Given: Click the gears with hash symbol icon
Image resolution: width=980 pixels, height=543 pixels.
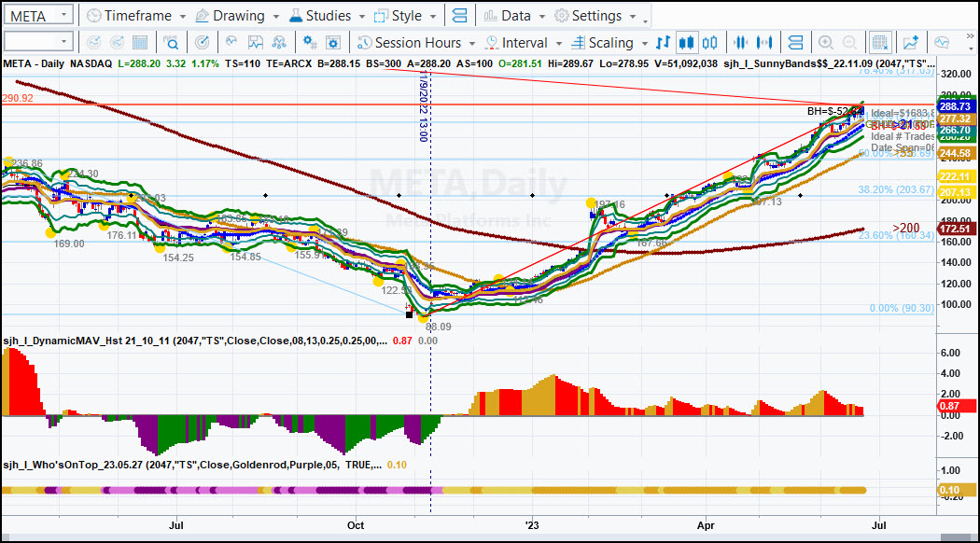Looking at the screenshot, I should coord(310,43).
